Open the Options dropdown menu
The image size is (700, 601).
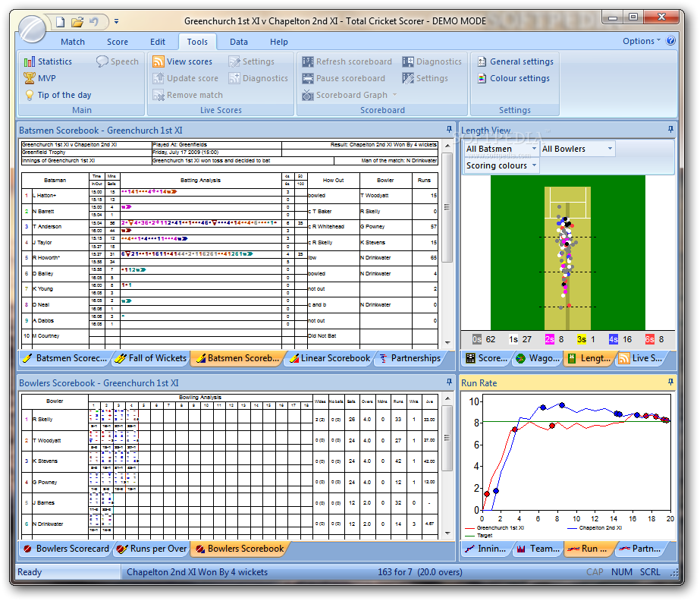coord(641,41)
